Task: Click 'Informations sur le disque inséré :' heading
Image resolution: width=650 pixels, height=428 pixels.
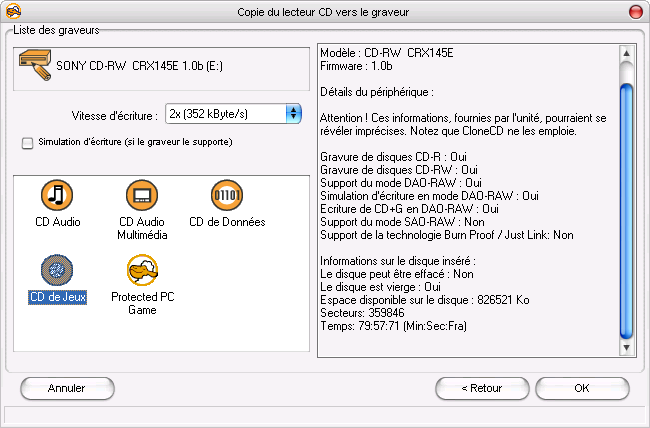Action: tap(398, 261)
